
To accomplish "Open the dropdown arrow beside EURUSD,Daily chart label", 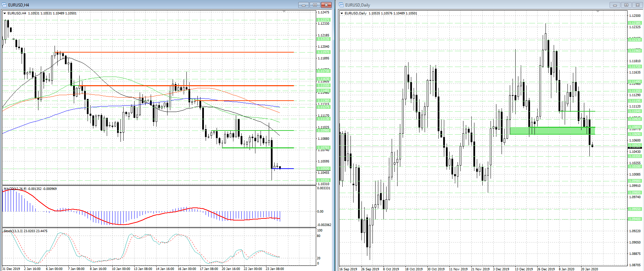I will [x=342, y=13].
